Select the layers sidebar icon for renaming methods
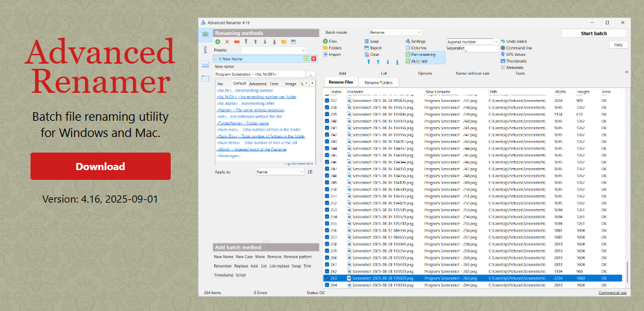Screen dimensions: 644x311 [x=205, y=35]
